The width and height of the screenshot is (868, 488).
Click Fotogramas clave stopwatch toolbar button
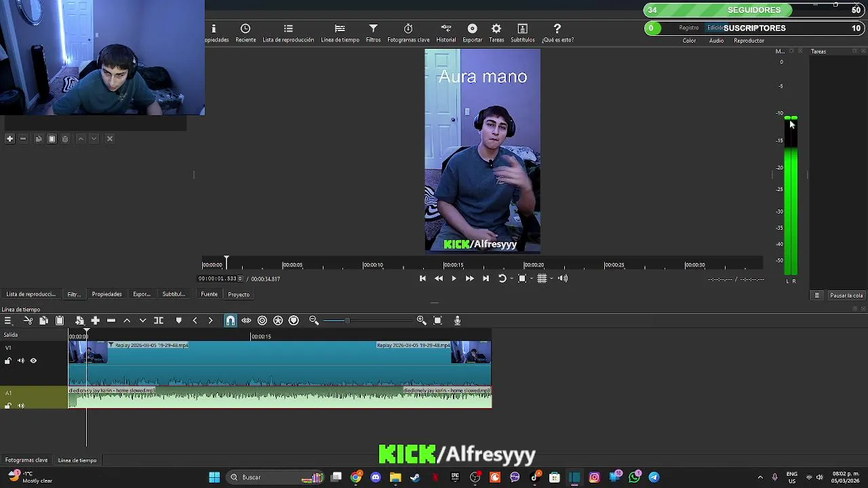[x=408, y=33]
